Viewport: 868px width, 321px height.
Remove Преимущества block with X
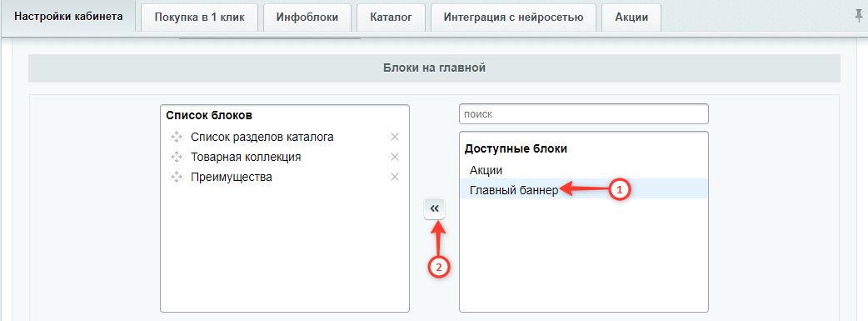pos(395,177)
